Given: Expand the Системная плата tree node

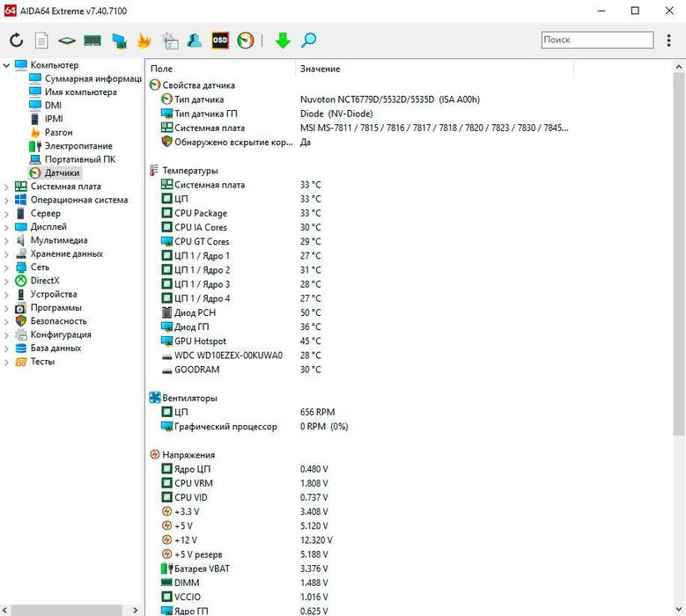Looking at the screenshot, I should pos(6,187).
